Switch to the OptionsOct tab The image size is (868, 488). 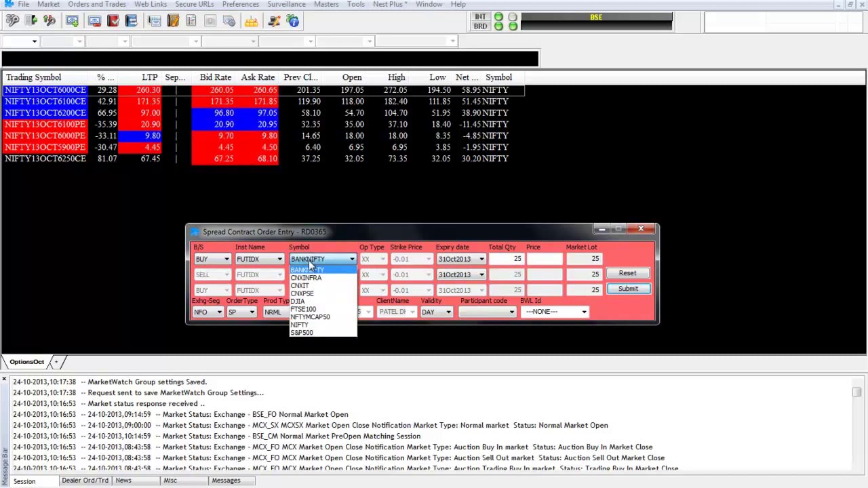click(x=26, y=362)
